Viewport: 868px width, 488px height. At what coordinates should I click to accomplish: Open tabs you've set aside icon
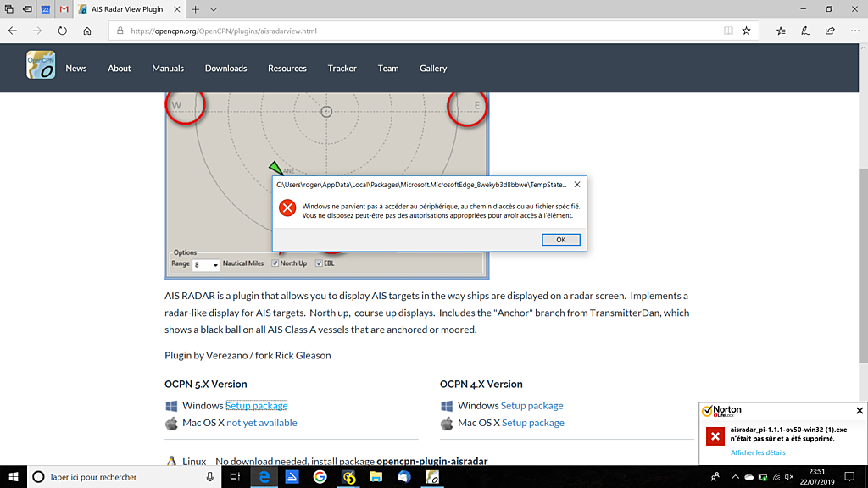[8, 9]
